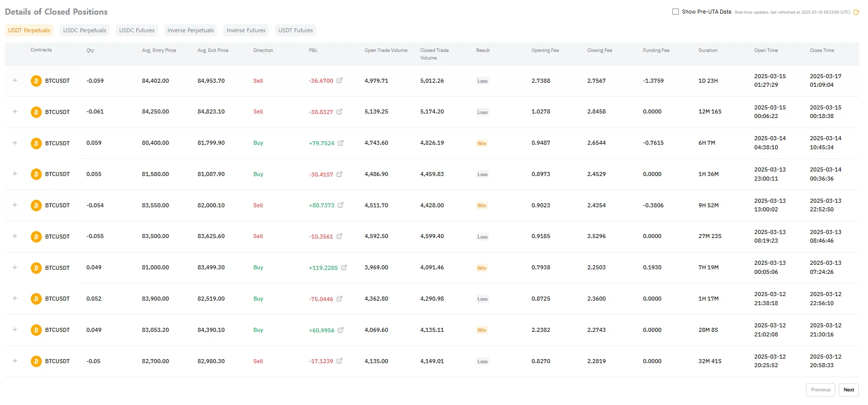Open share icon next to +80.7373 P&L
The image size is (868, 405).
340,205
